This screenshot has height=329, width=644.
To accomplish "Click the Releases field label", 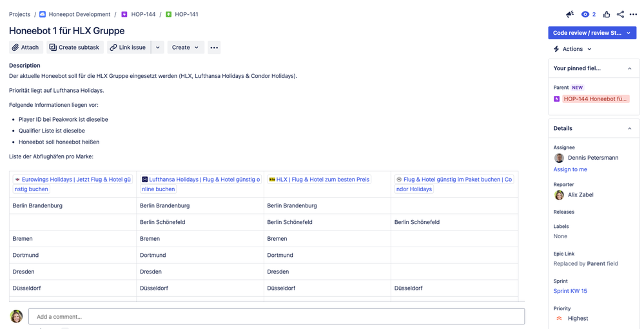I will 564,212.
